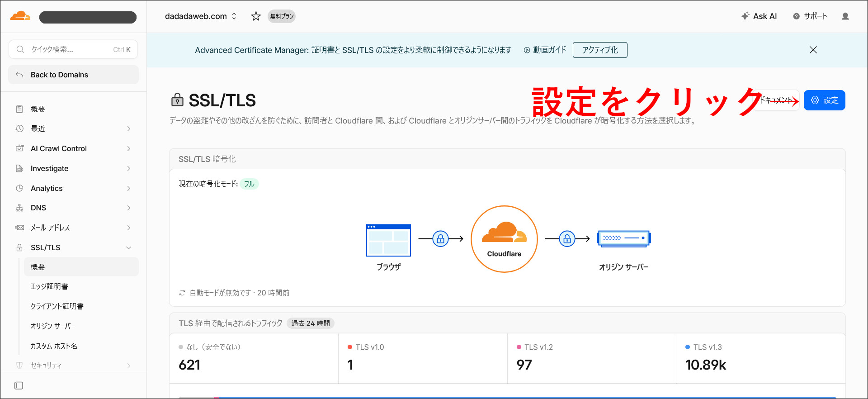
Task: Click the 無料プラン badge
Action: [x=282, y=16]
